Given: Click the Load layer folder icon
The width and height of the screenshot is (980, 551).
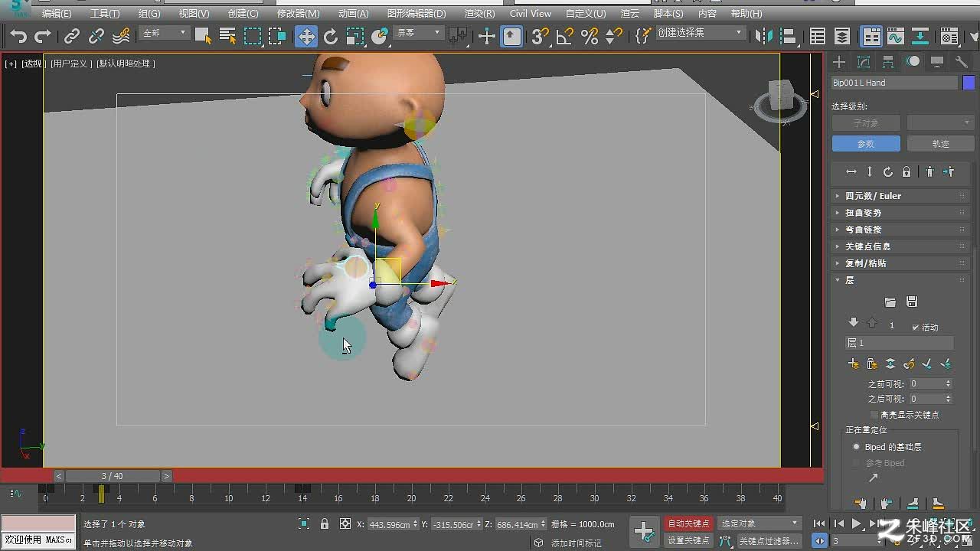Looking at the screenshot, I should 890,302.
